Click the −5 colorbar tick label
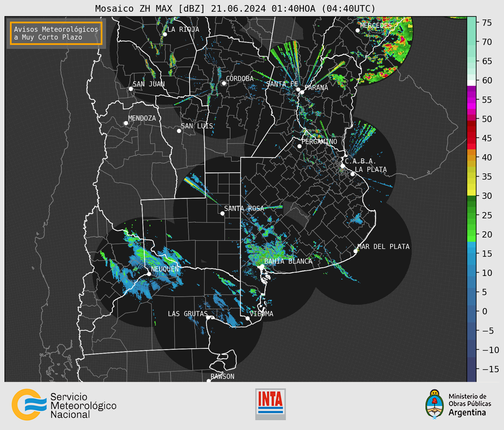The image size is (504, 430). (x=488, y=331)
